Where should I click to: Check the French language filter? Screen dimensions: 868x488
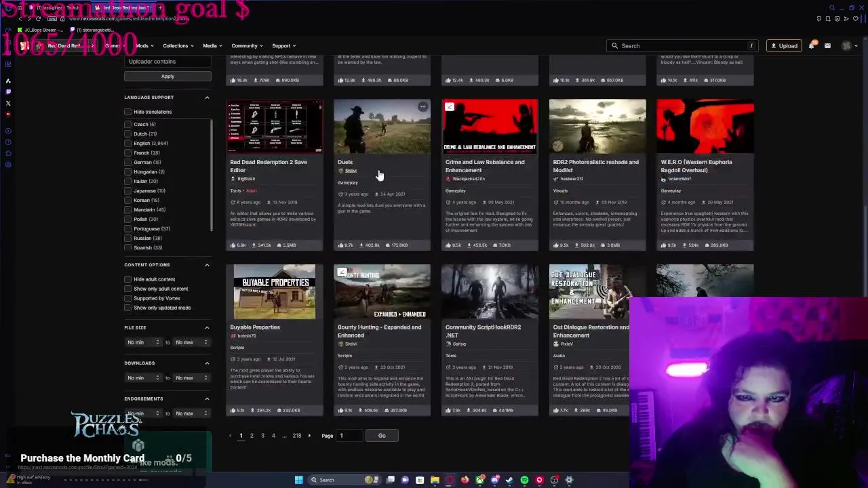pyautogui.click(x=128, y=152)
